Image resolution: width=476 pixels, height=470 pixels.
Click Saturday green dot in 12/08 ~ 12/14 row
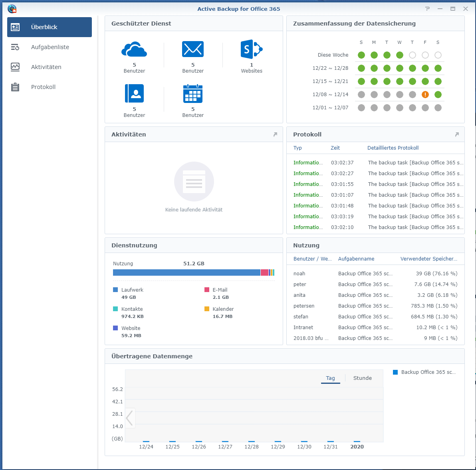(438, 95)
